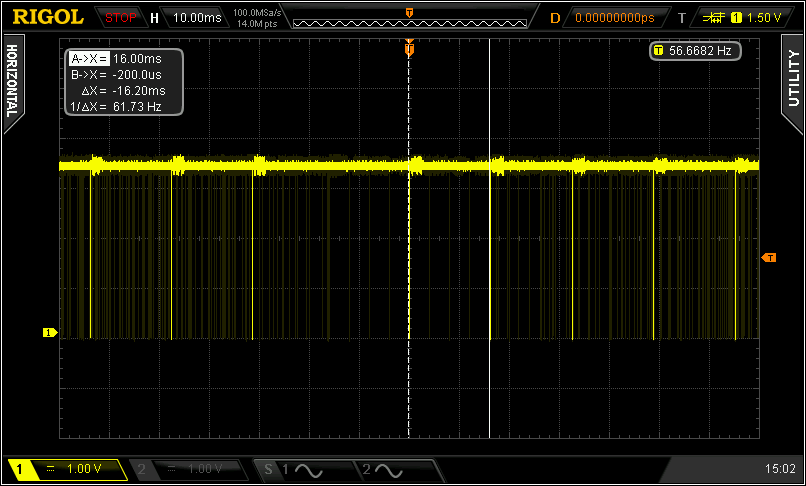The height and width of the screenshot is (486, 806).
Task: Click channel 1 1.00 V scale value
Action: pyautogui.click(x=84, y=469)
